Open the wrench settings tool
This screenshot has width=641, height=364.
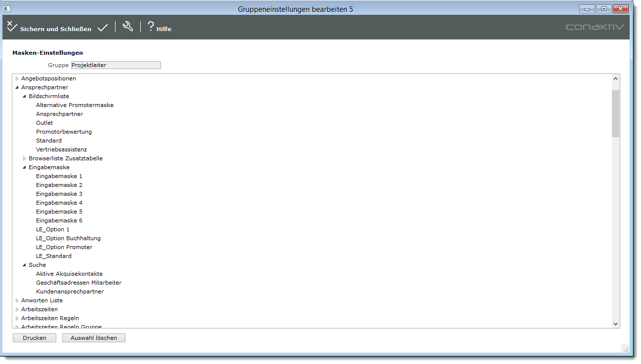[128, 27]
